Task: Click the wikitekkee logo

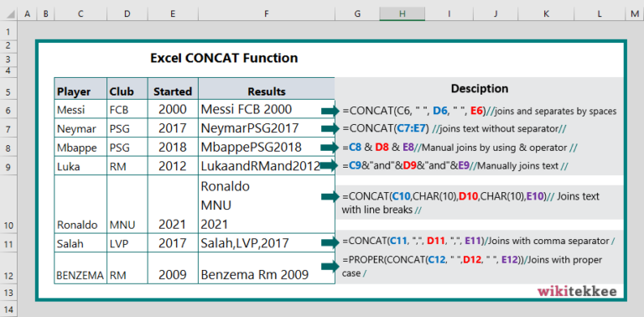Action: point(577,292)
